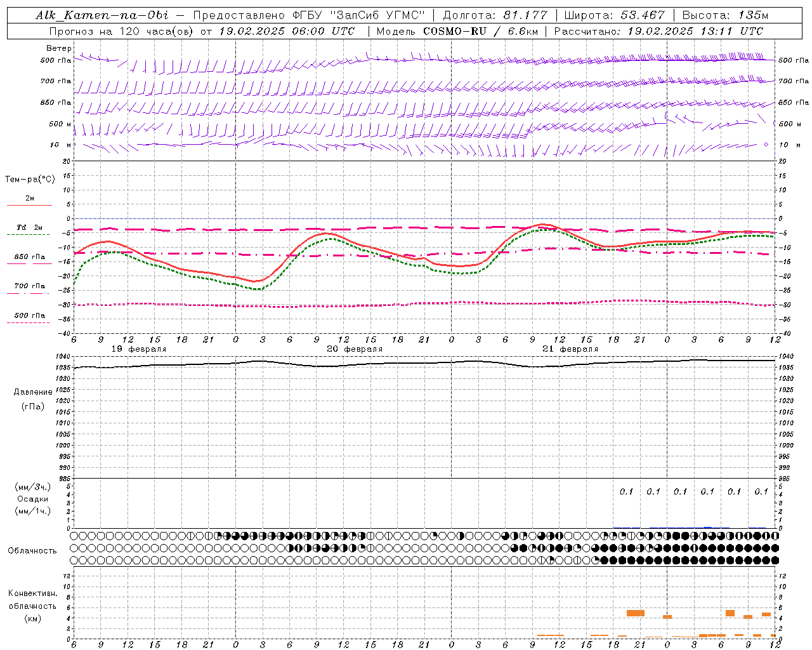Select the "Широта: 53.467" header field
This screenshot has height=650, width=812.
point(614,15)
